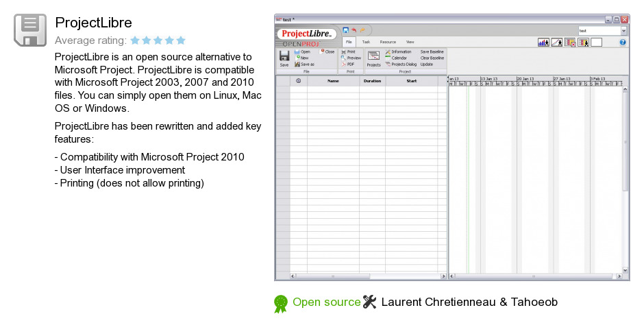The image size is (644, 334).
Task: Click the green open source ribbon badge
Action: coord(281,304)
